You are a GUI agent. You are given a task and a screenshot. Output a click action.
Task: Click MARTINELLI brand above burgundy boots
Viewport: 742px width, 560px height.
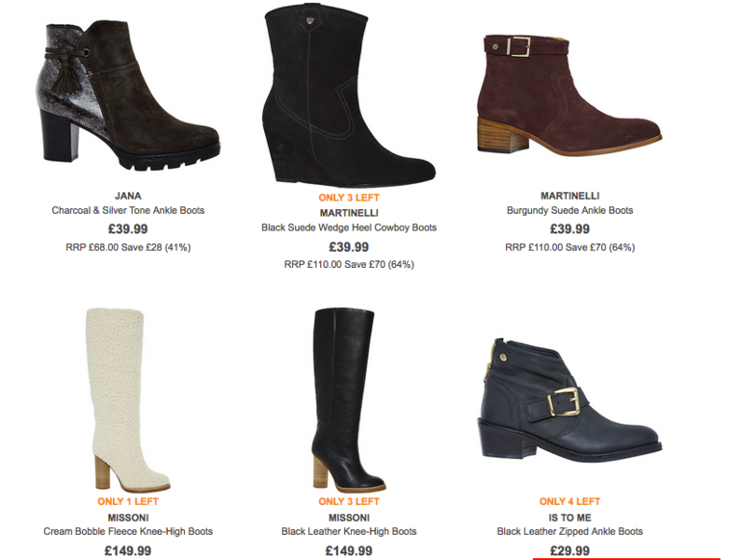coord(570,196)
